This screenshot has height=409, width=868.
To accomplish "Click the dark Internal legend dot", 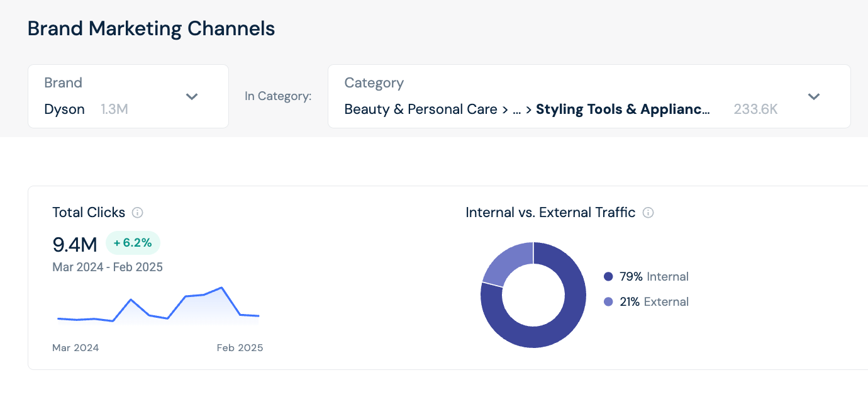I will click(607, 276).
